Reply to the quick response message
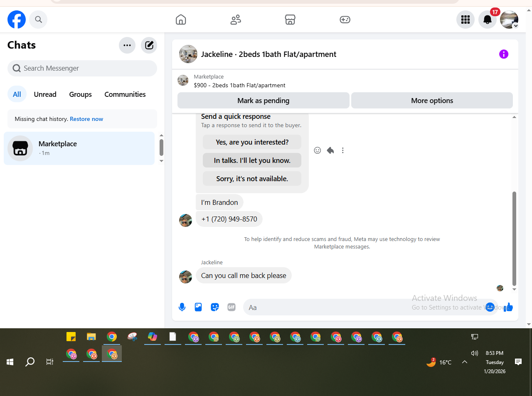The image size is (532, 396). (x=330, y=150)
